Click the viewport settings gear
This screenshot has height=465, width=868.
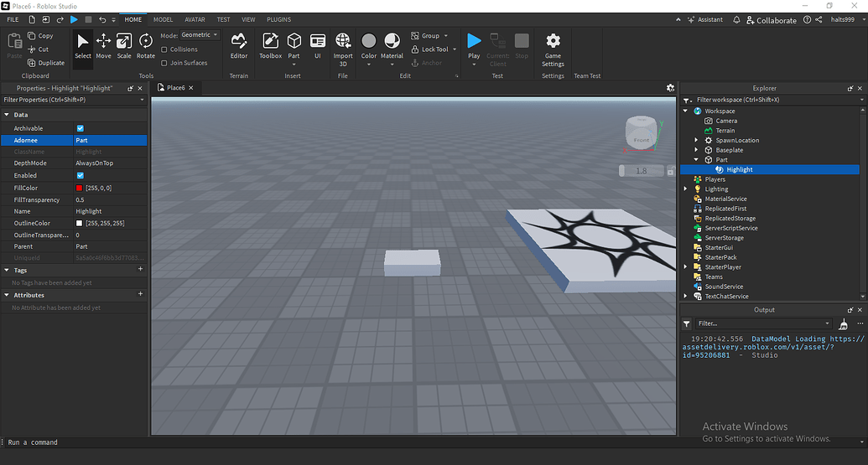tap(670, 88)
